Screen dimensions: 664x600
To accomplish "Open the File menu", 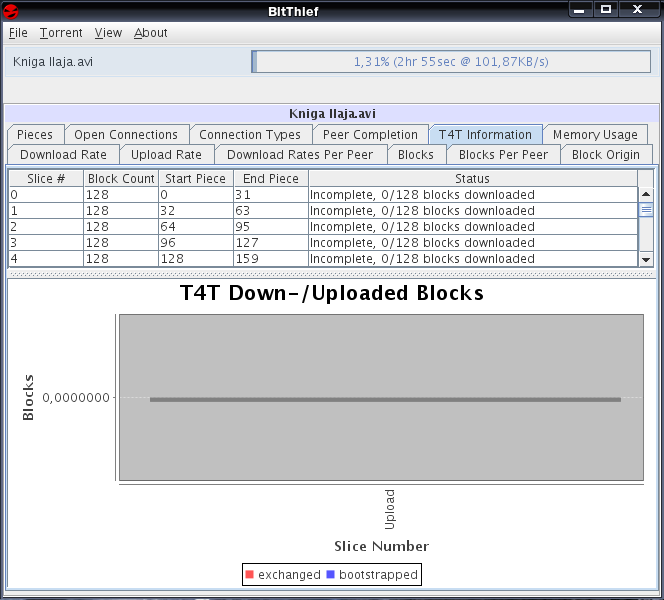I will click(18, 33).
